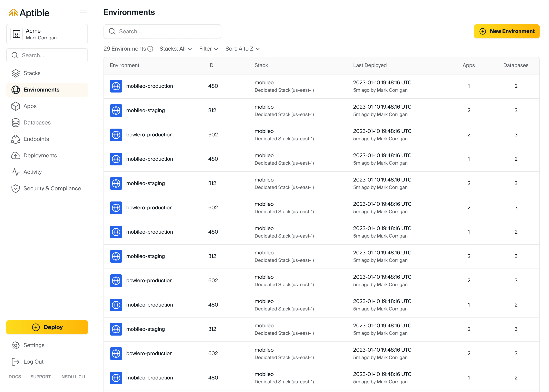
Task: Click the Settings gear icon
Action: pos(16,345)
